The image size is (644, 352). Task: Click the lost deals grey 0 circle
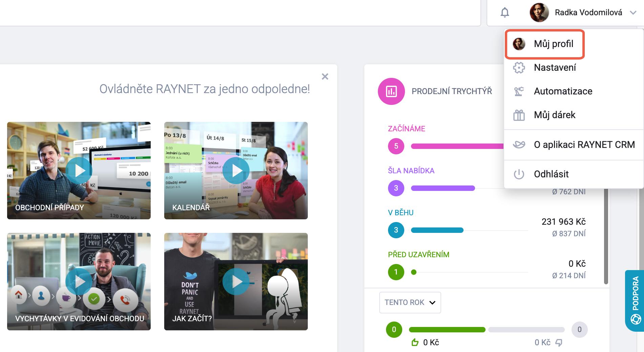(x=580, y=330)
